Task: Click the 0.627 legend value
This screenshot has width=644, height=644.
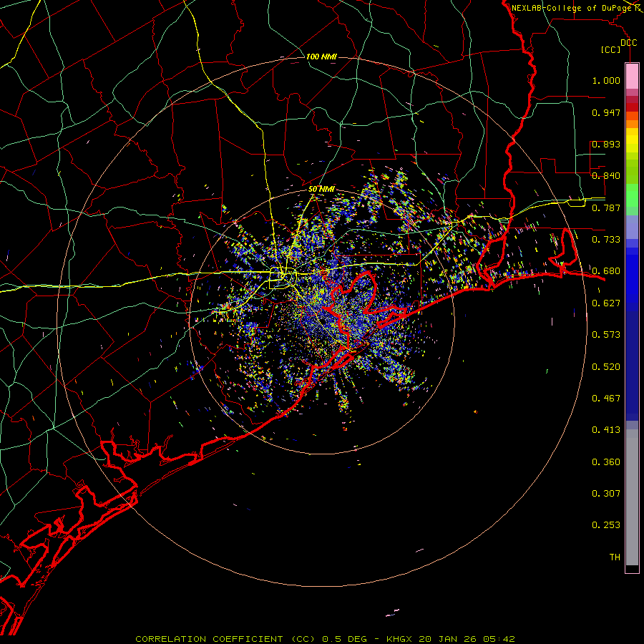Action: tap(606, 303)
